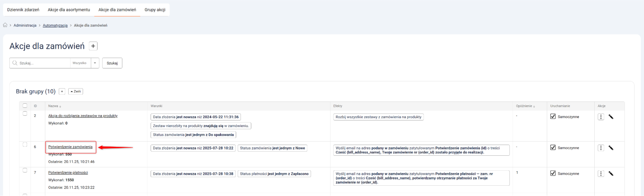Click into the Szukaj search text field

[43, 63]
